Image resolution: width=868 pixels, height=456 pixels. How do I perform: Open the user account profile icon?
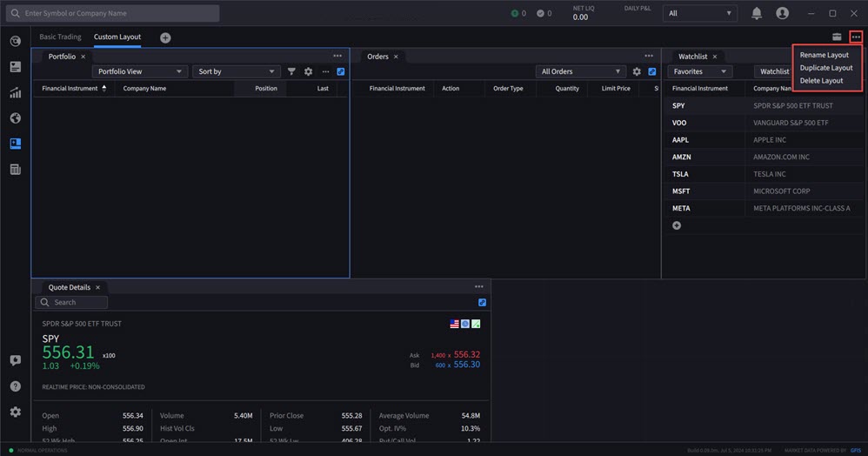pos(782,13)
